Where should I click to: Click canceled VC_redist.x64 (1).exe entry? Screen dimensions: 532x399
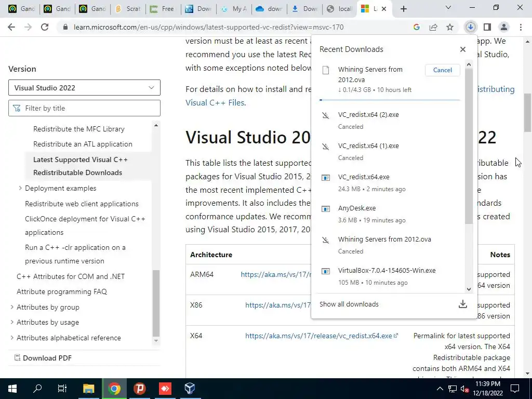tap(390, 151)
